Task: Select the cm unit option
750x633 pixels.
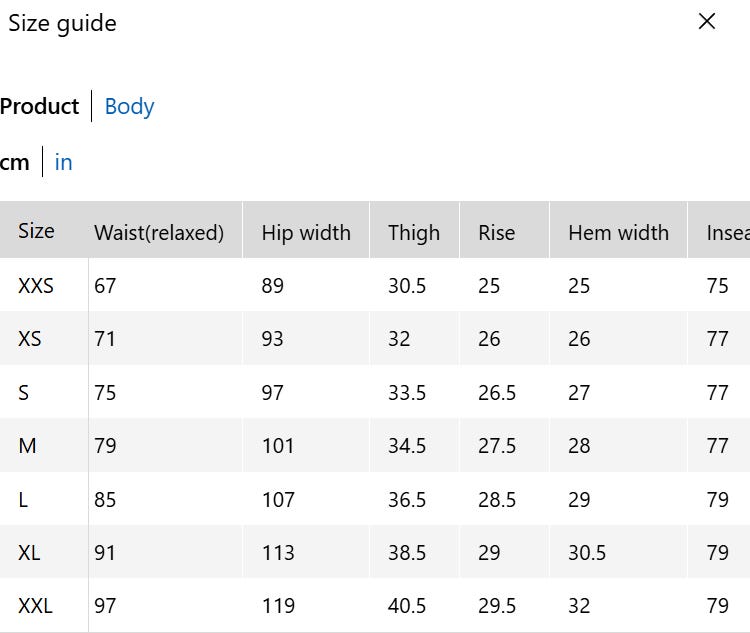Action: tap(15, 162)
